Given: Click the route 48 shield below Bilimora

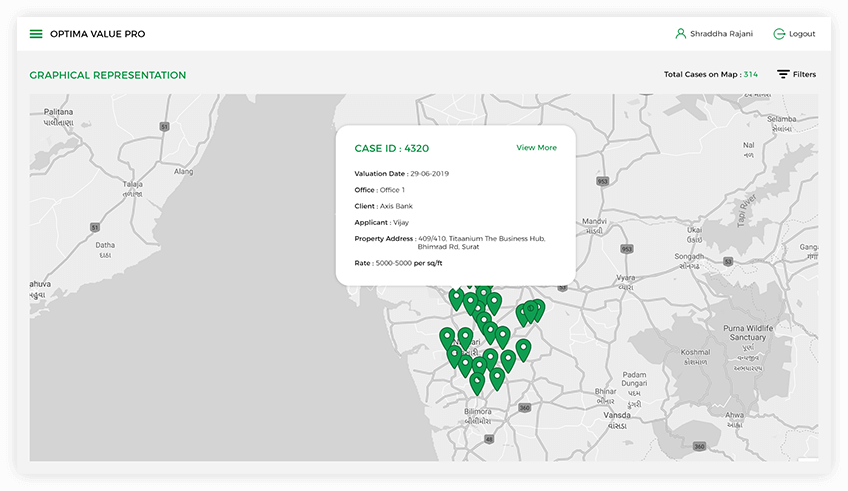Looking at the screenshot, I should [x=487, y=439].
